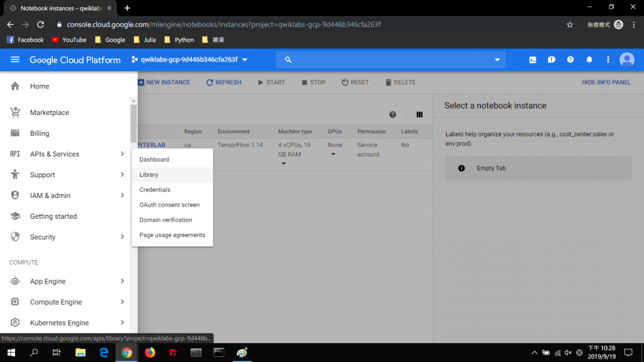Expand the App Engine submenu arrow

tap(123, 281)
